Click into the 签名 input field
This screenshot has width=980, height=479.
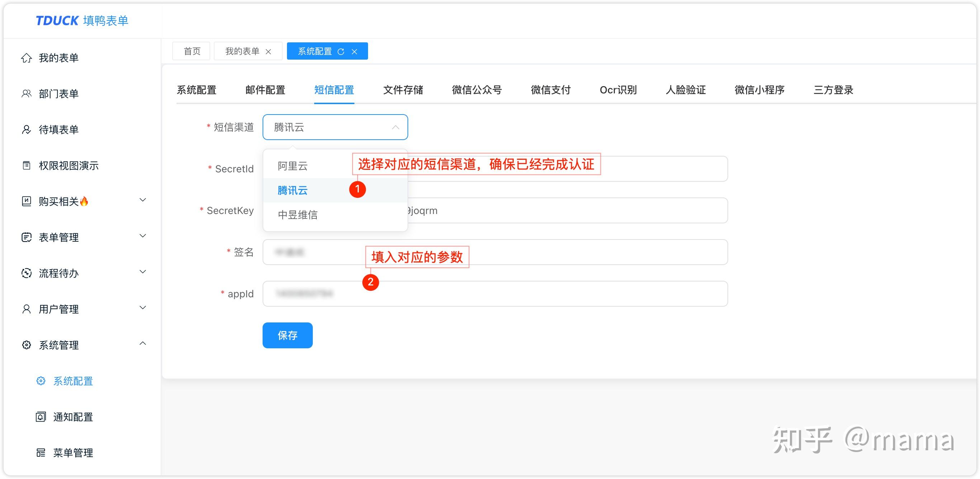[495, 252]
